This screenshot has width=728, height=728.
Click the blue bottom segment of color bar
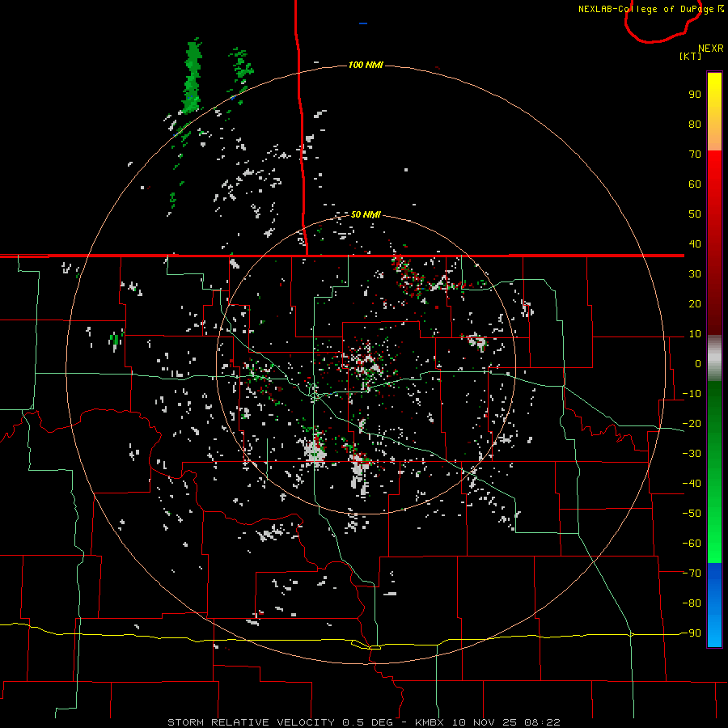coord(714,605)
